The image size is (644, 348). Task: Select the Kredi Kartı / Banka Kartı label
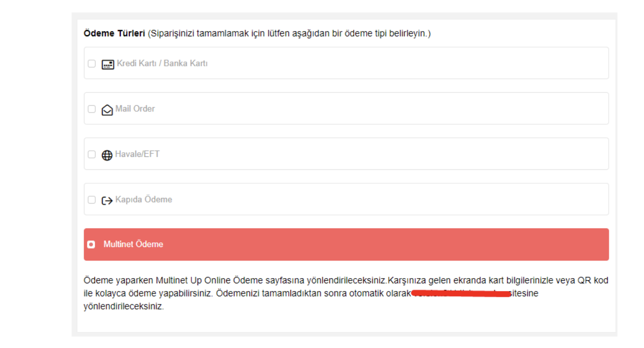(162, 64)
